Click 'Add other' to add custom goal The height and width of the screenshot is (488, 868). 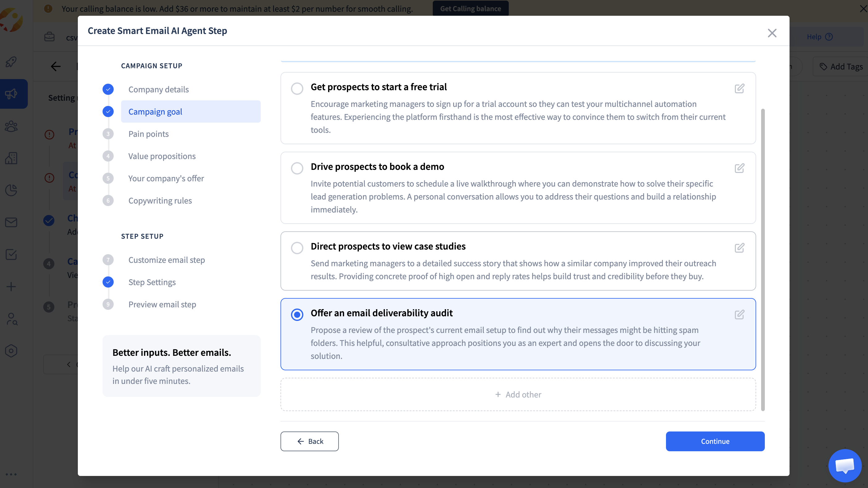tap(518, 394)
